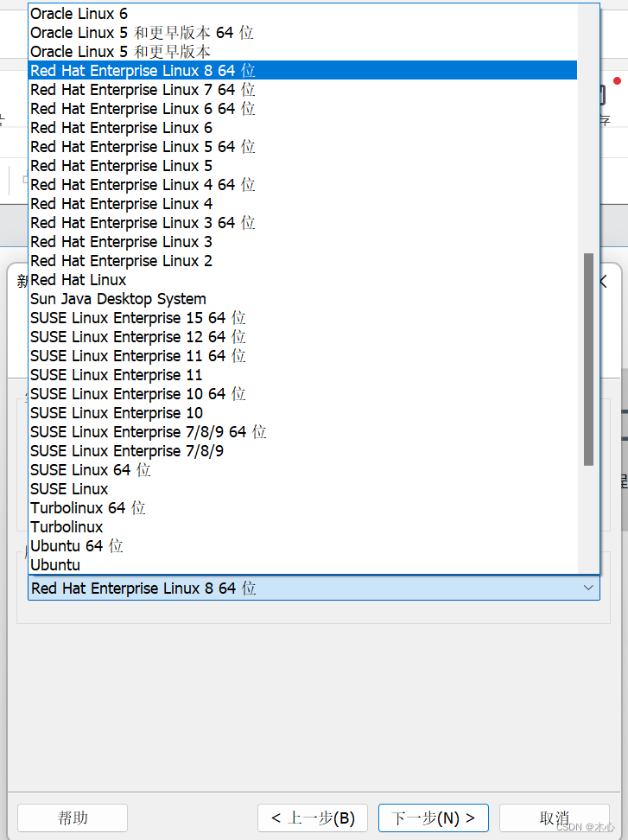Cancel the wizard with 取消
The width and height of the screenshot is (628, 840).
(554, 818)
